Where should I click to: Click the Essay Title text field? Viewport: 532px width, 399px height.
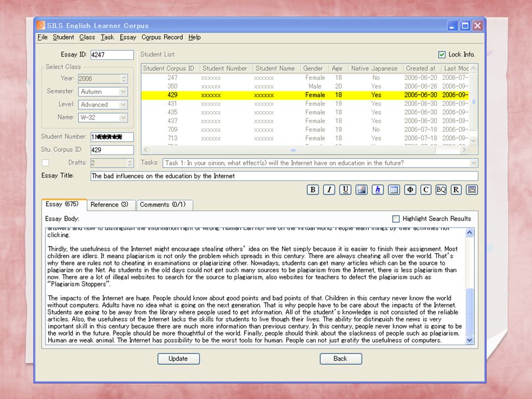(x=284, y=176)
